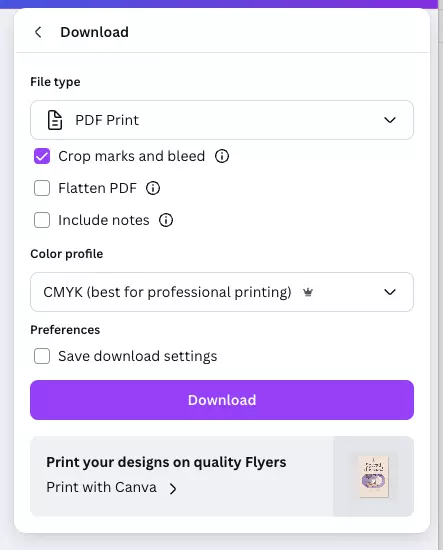Image resolution: width=443 pixels, height=550 pixels.
Task: Click the crown premium icon beside CMYK
Action: coord(308,292)
